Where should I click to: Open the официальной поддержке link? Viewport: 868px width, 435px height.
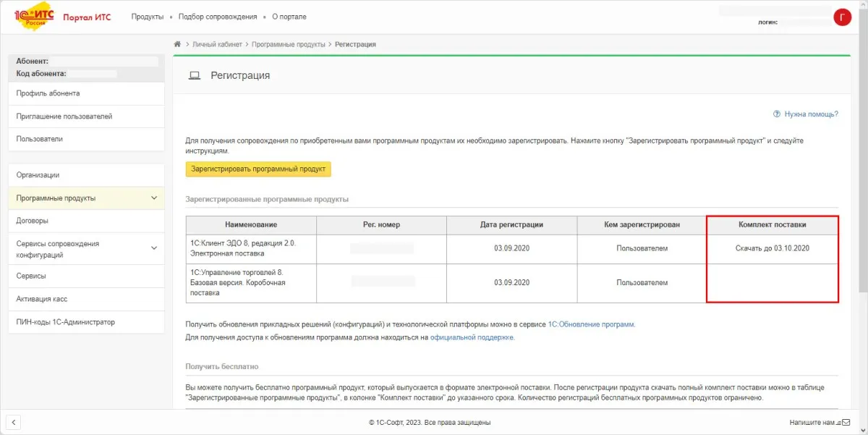pyautogui.click(x=472, y=337)
